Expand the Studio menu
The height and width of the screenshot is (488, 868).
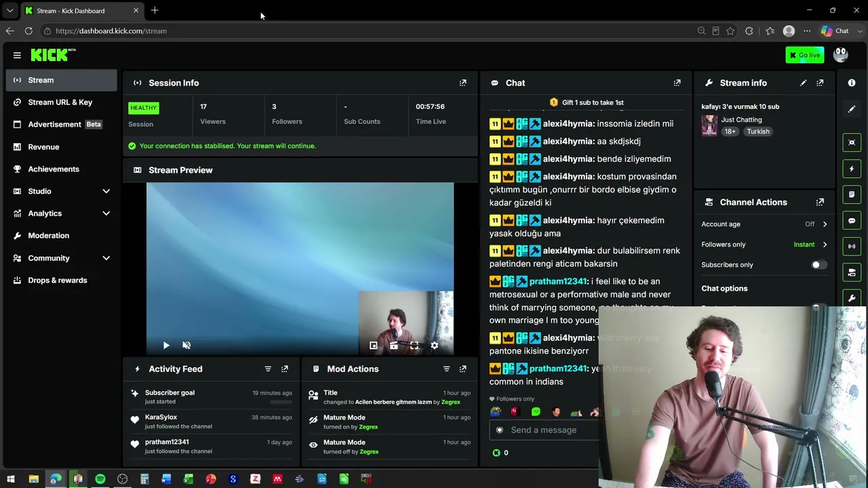(61, 191)
